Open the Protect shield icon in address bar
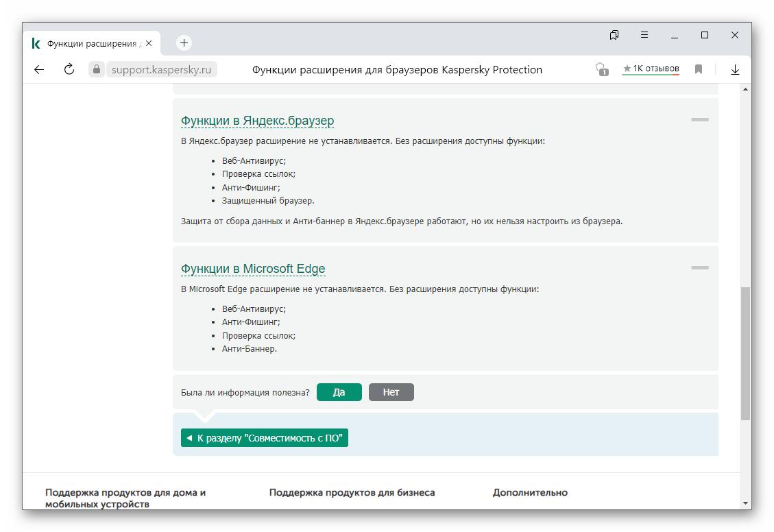774x532 pixels. (601, 69)
